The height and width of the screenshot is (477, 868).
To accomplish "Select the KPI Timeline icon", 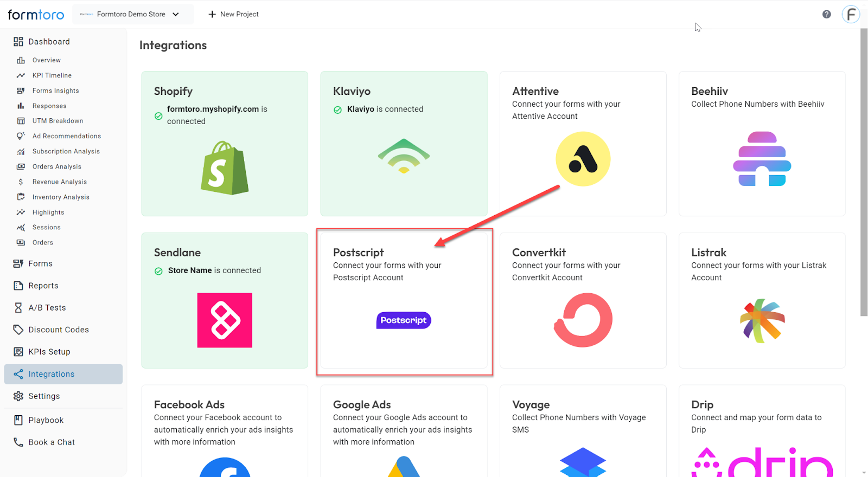I will click(x=21, y=75).
